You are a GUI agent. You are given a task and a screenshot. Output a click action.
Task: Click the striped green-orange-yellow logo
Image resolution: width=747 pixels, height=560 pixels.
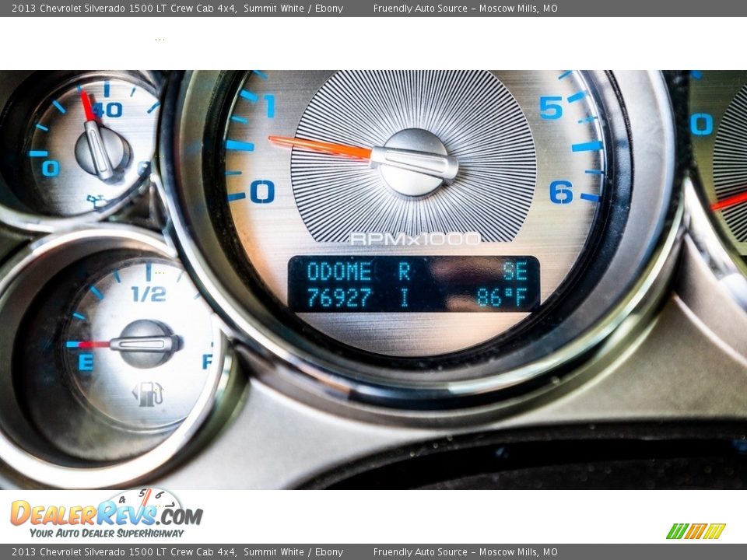click(696, 531)
